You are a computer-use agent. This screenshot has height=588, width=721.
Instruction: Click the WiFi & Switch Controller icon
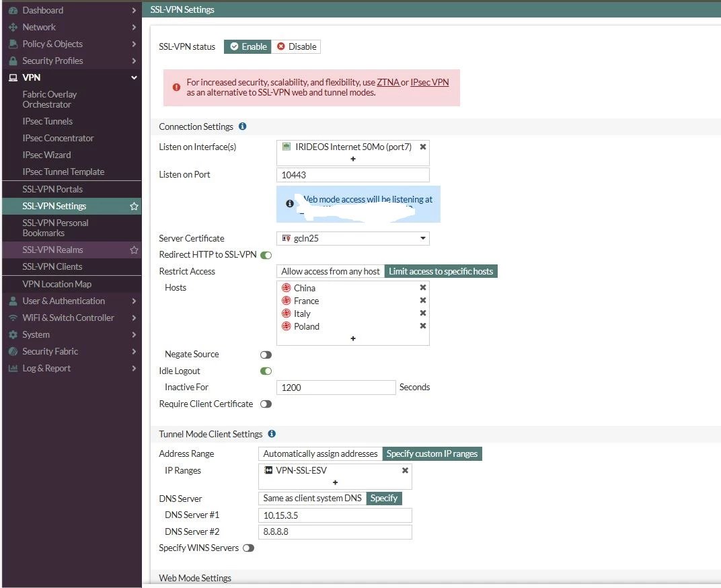tap(13, 318)
